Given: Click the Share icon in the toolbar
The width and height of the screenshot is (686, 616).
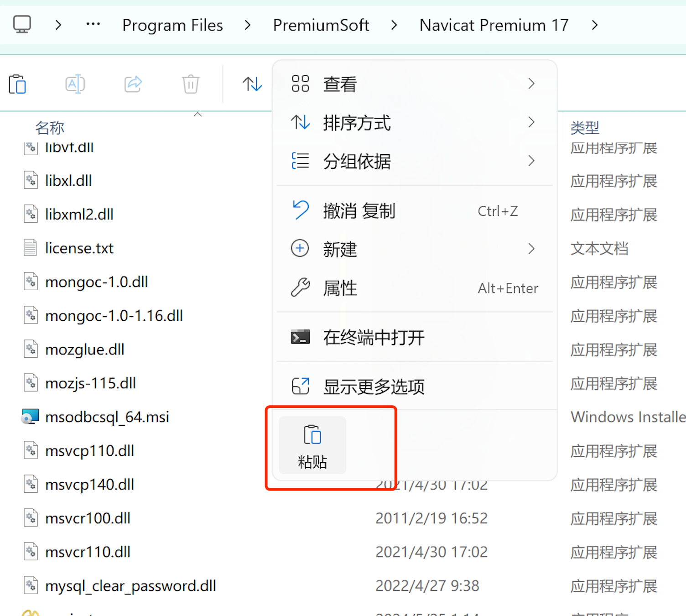Looking at the screenshot, I should click(x=133, y=84).
